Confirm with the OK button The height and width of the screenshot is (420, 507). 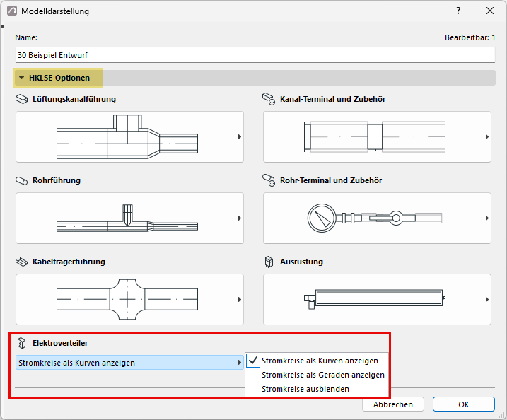(x=464, y=404)
